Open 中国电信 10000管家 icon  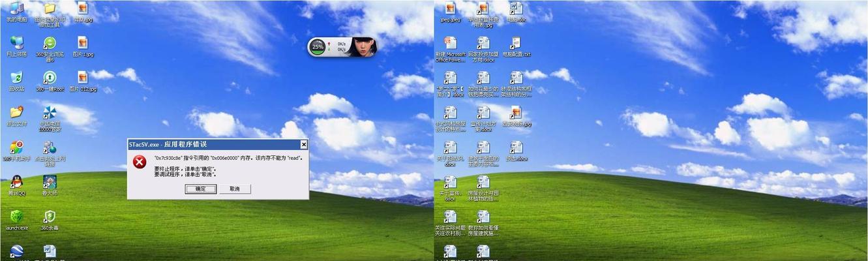coord(50,118)
